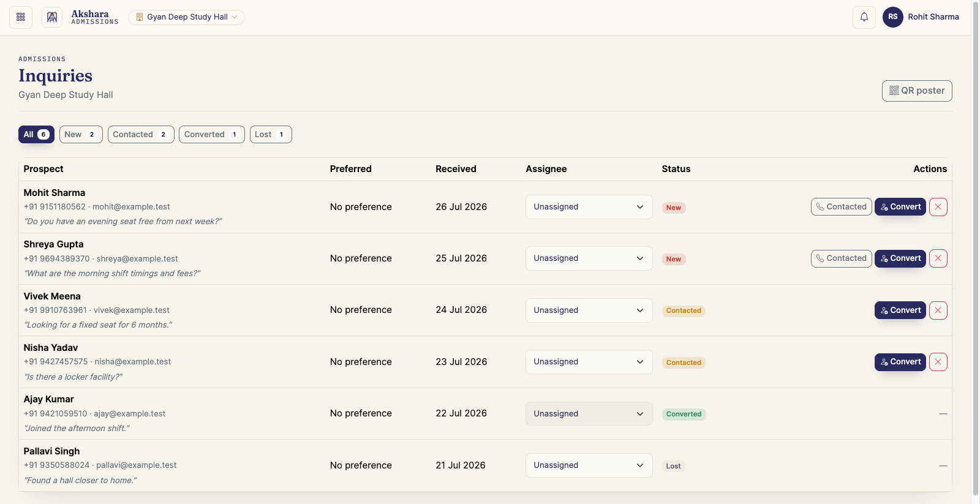This screenshot has height=504, width=980.
Task: Click the received date 26 Jul 2026
Action: click(x=461, y=207)
